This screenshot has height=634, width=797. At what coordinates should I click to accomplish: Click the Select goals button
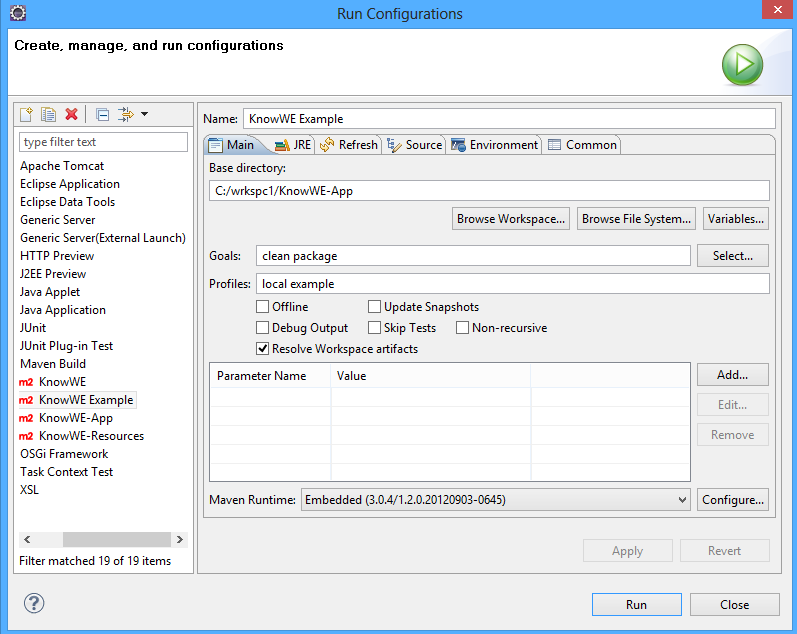(x=733, y=256)
